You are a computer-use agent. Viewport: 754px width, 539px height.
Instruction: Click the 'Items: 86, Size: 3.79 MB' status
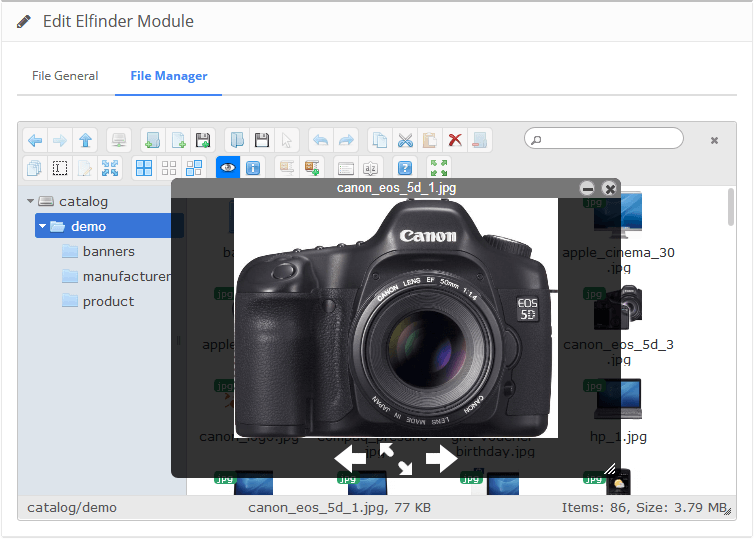pyautogui.click(x=643, y=508)
